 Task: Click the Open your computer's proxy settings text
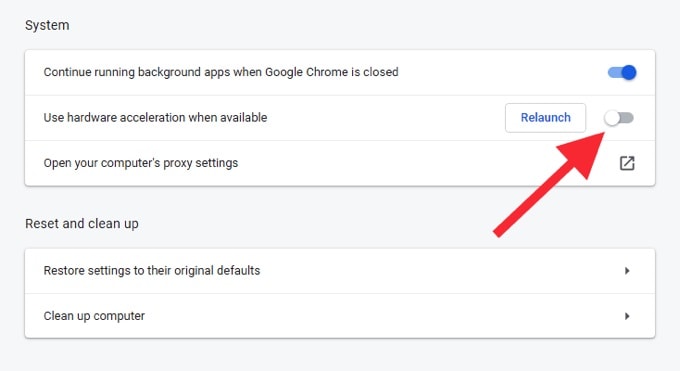point(141,163)
